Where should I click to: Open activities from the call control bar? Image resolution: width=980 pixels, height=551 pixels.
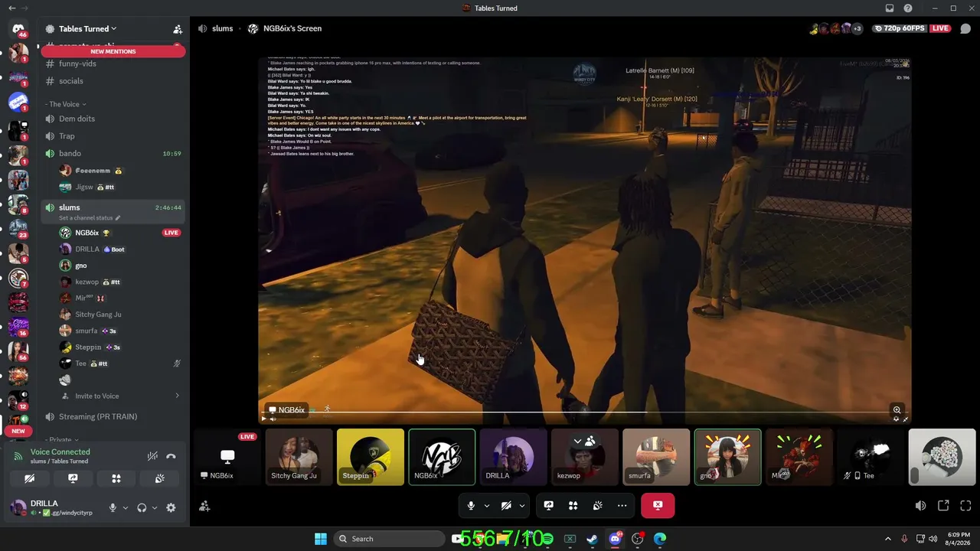[x=573, y=505]
